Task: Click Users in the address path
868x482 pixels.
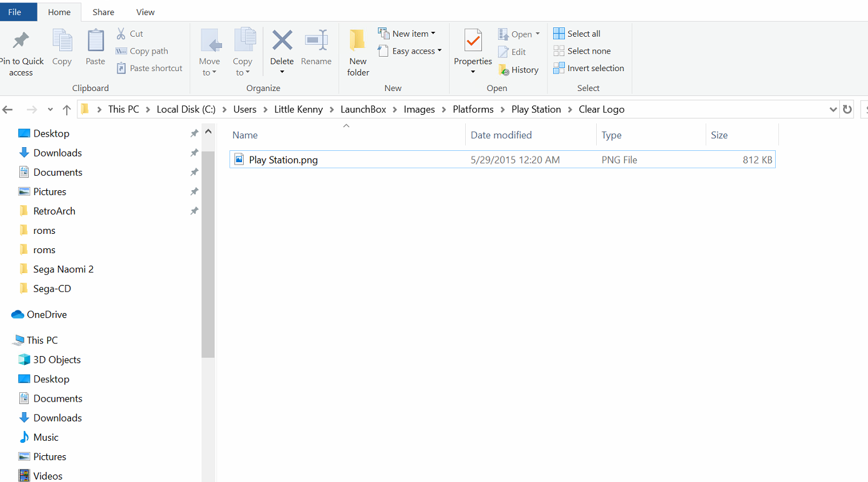Action: (245, 109)
